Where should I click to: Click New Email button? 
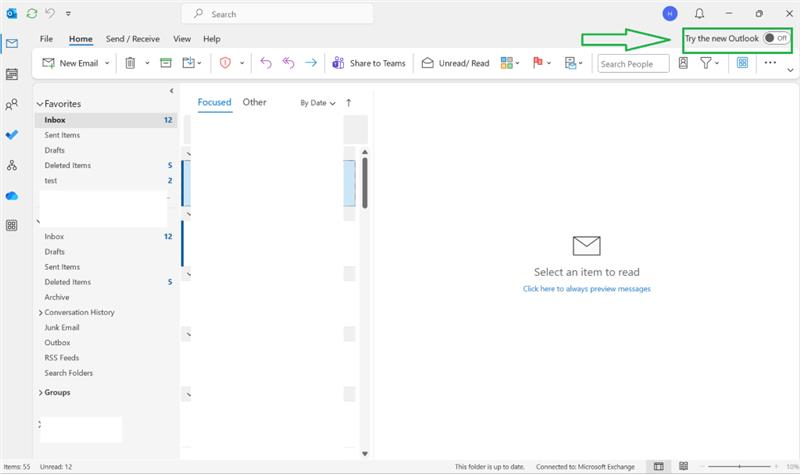tap(70, 63)
